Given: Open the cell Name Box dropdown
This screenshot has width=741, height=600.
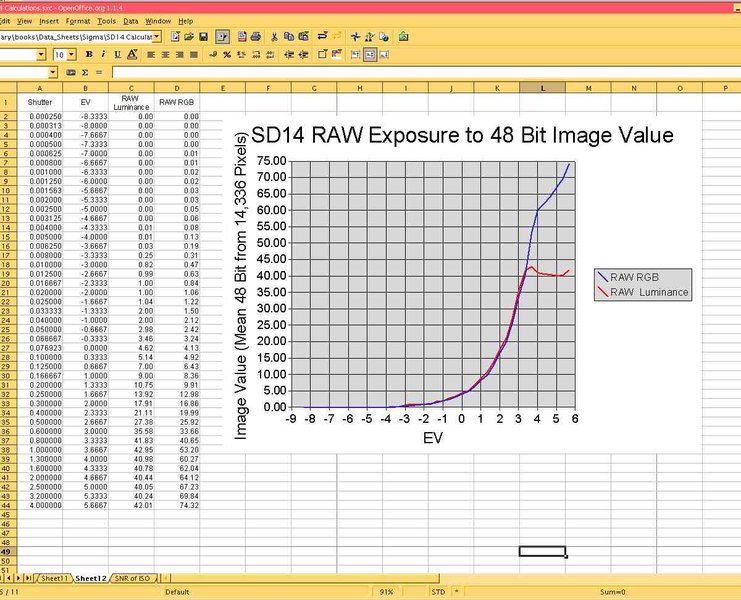Looking at the screenshot, I should [x=53, y=73].
